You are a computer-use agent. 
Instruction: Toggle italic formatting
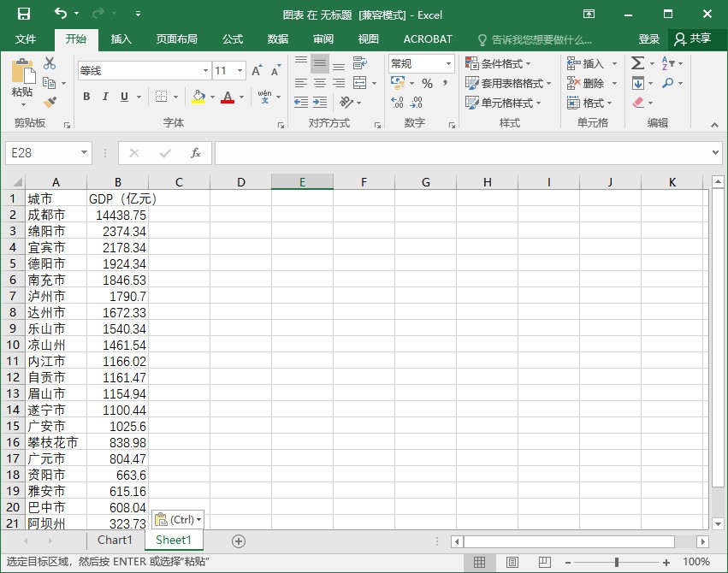[x=106, y=97]
